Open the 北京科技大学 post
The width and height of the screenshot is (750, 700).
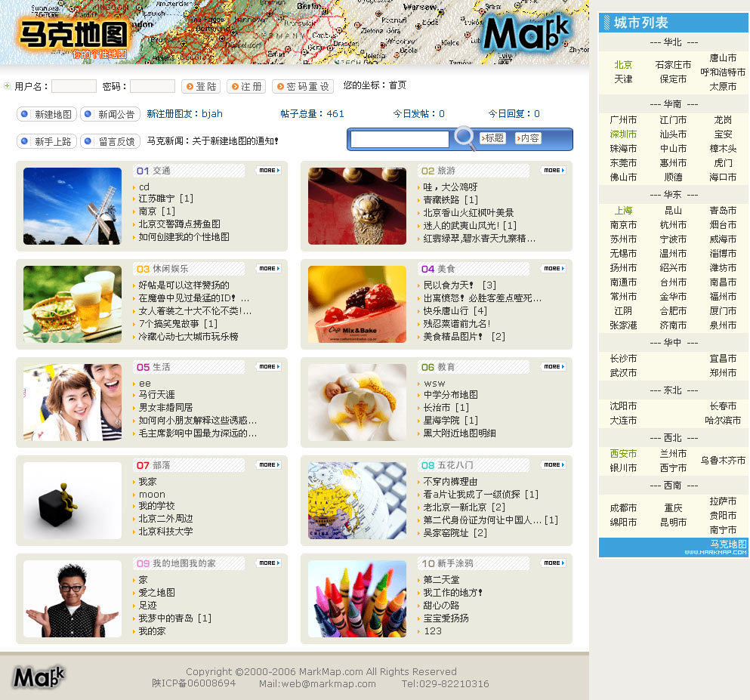[165, 531]
